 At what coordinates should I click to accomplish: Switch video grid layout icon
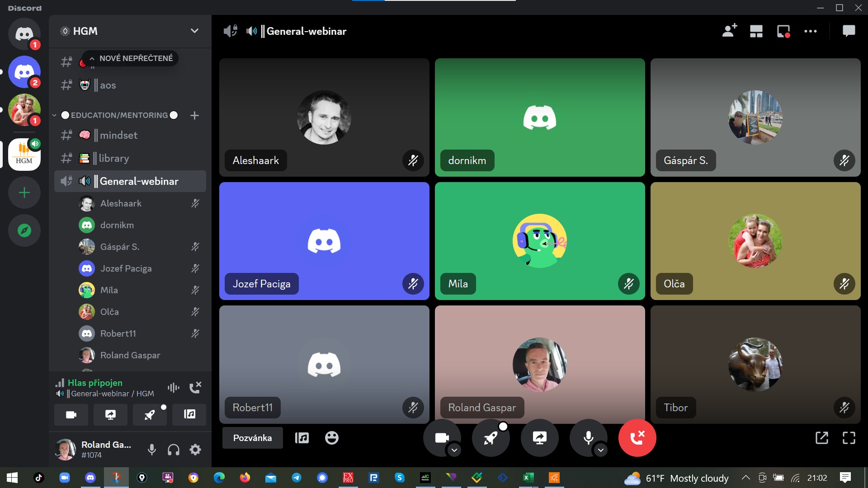pos(756,31)
